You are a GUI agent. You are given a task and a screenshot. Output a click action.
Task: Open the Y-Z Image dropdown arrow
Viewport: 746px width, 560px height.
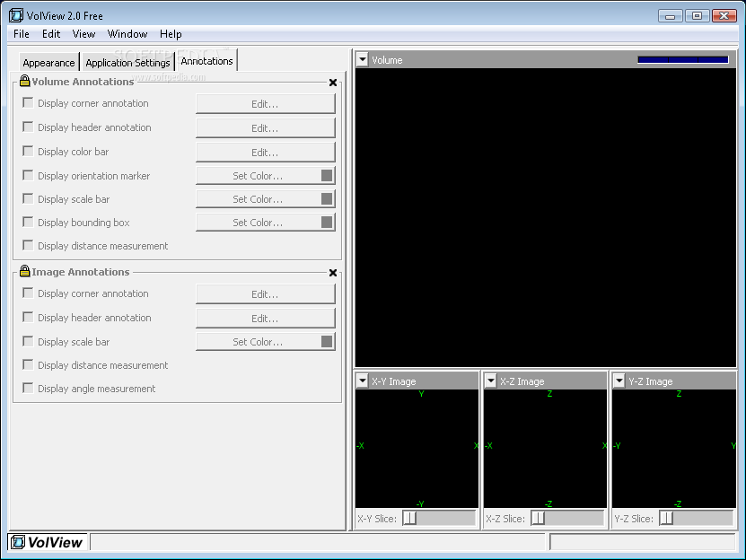(619, 381)
